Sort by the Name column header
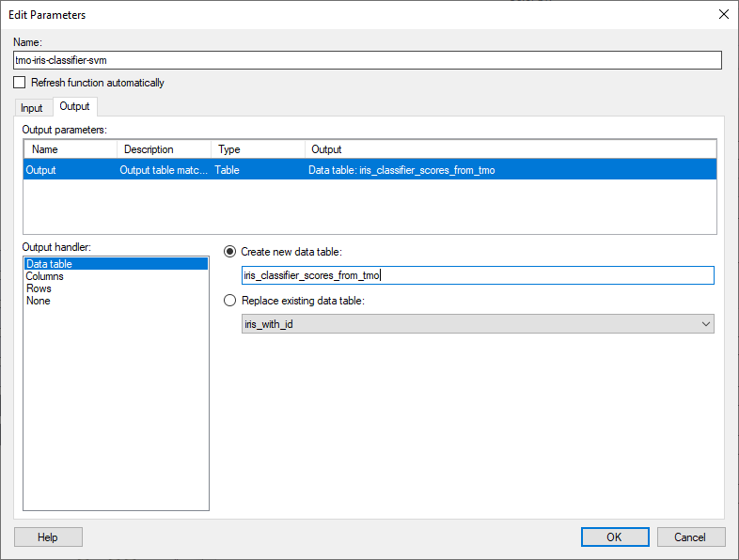The image size is (739, 560). pyautogui.click(x=71, y=149)
